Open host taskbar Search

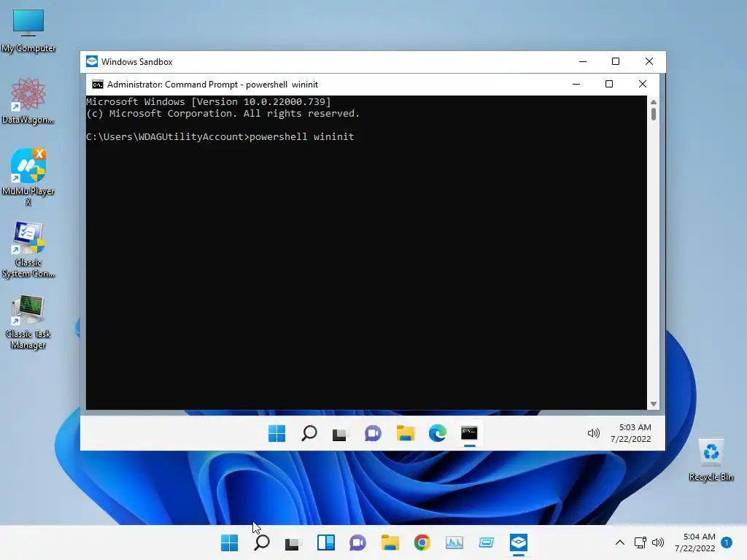(x=262, y=542)
